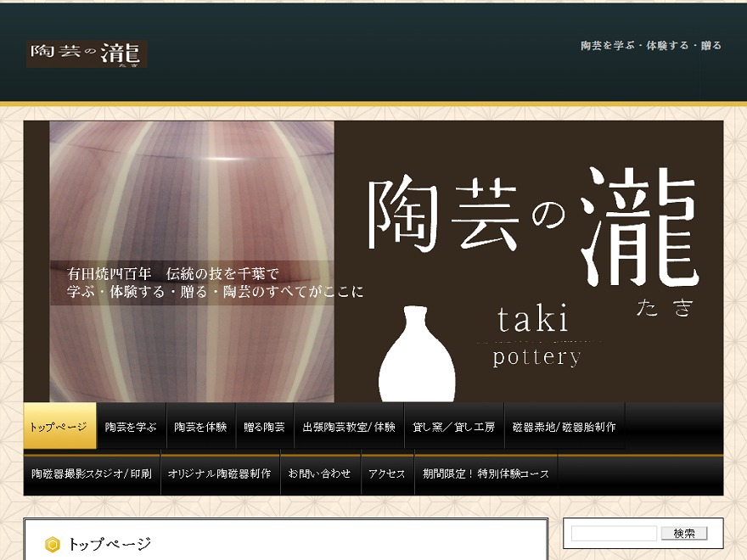Open the 陶芸を学ぶ menu item
The image size is (747, 560).
131,426
